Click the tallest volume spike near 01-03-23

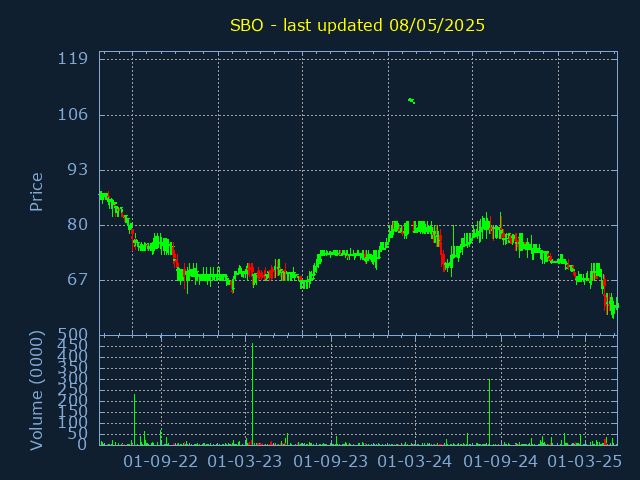point(253,394)
